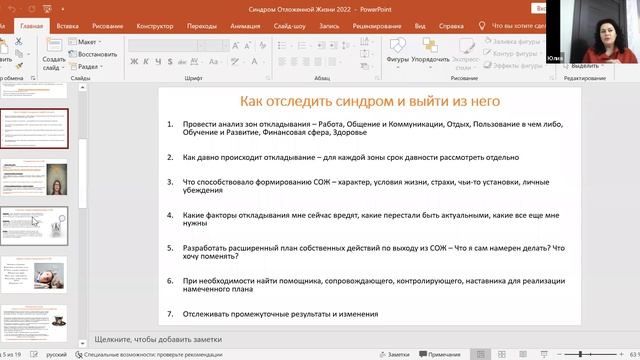Toggle strikethrough abc formatting

click(182, 62)
